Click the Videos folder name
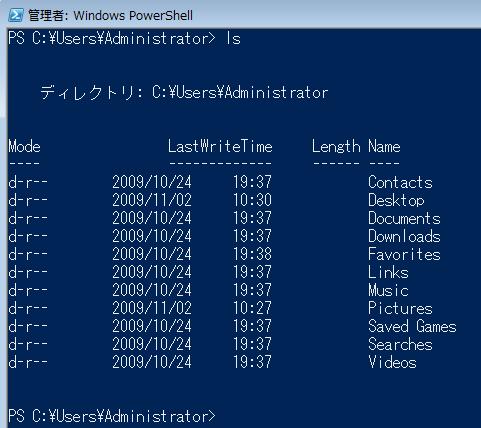The image size is (481, 428). (392, 362)
